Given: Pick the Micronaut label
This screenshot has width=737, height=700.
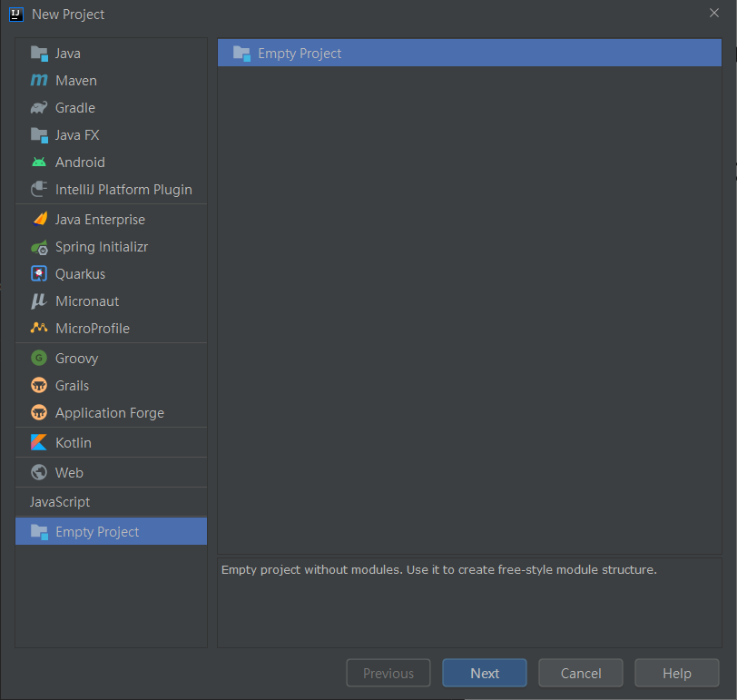Looking at the screenshot, I should click(x=87, y=301).
